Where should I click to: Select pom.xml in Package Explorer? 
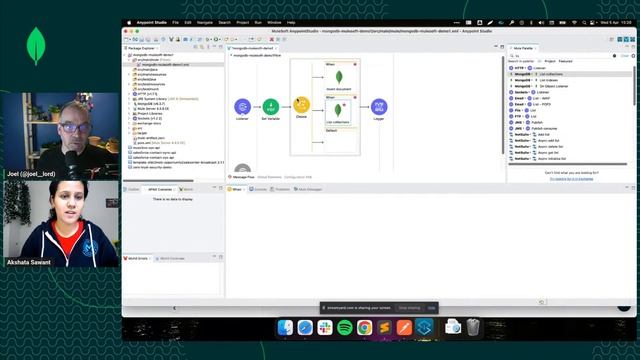pos(159,143)
